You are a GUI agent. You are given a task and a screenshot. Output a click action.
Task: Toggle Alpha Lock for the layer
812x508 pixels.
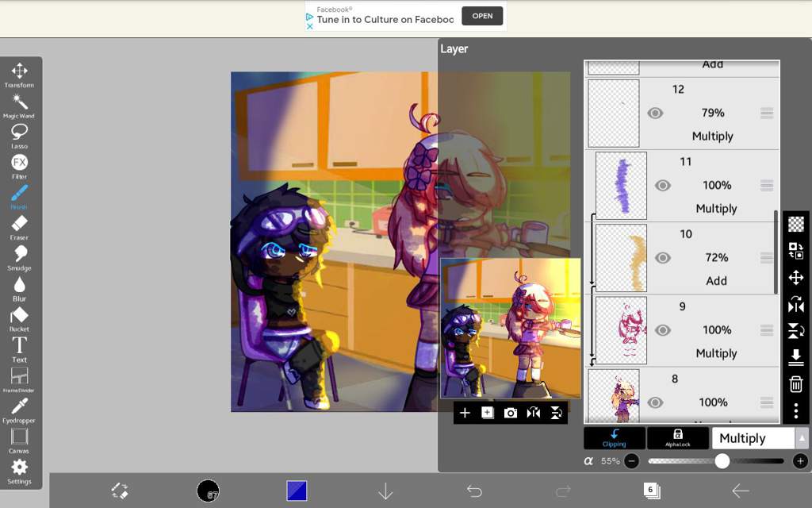pos(678,438)
